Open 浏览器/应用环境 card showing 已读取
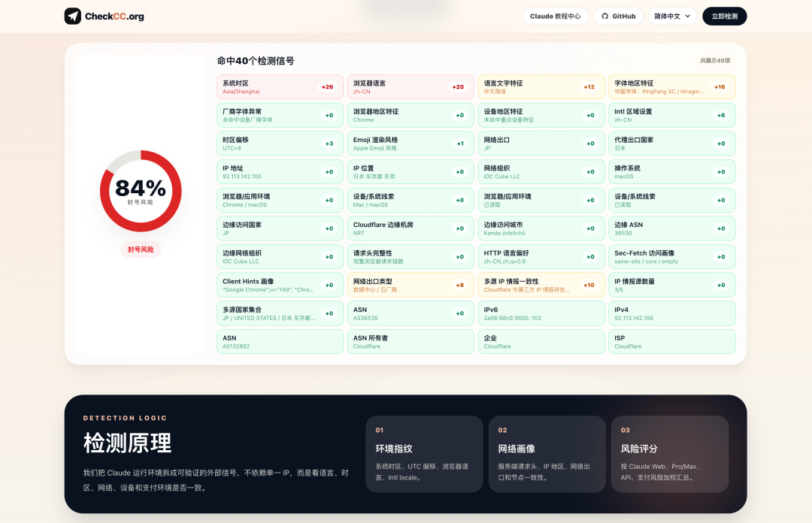The image size is (812, 523). (x=541, y=200)
